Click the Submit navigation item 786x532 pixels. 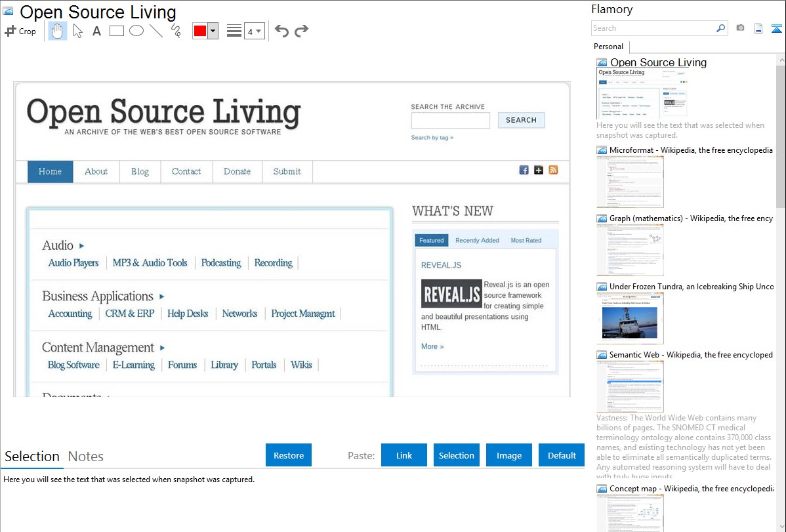point(287,171)
